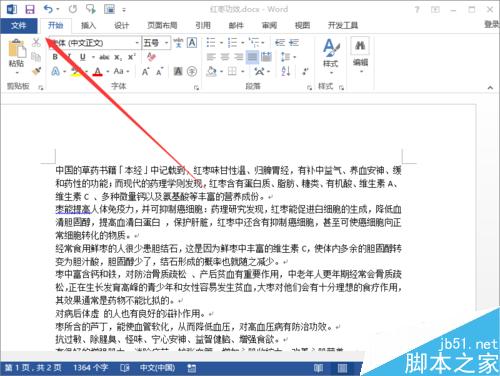Cut the selection with the scissors icon

[x=36, y=43]
